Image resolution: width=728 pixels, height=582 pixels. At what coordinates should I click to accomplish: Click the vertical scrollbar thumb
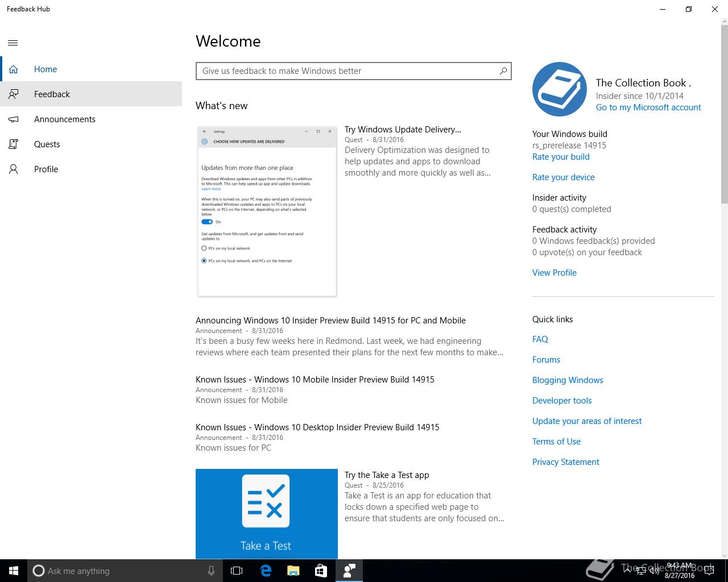[724, 114]
